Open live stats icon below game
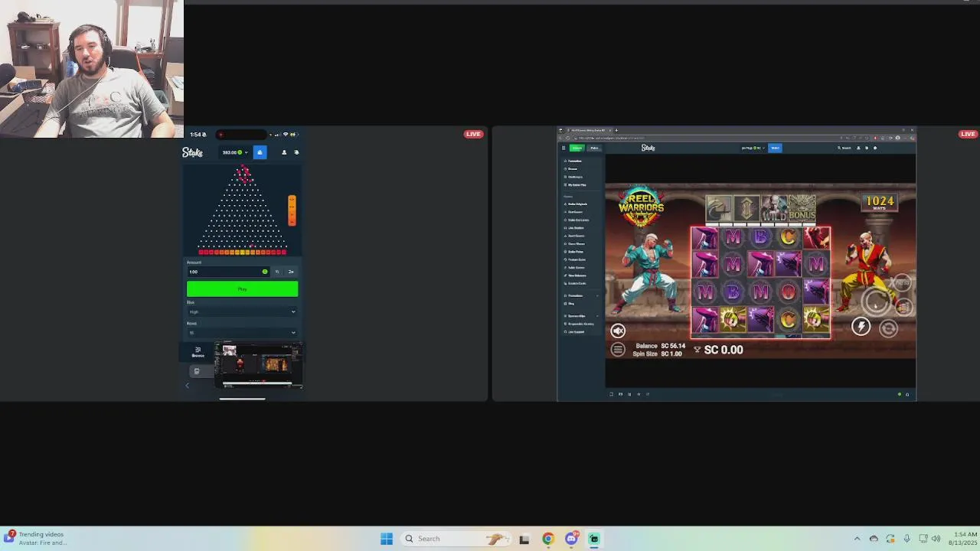This screenshot has width=980, height=551. [x=629, y=394]
